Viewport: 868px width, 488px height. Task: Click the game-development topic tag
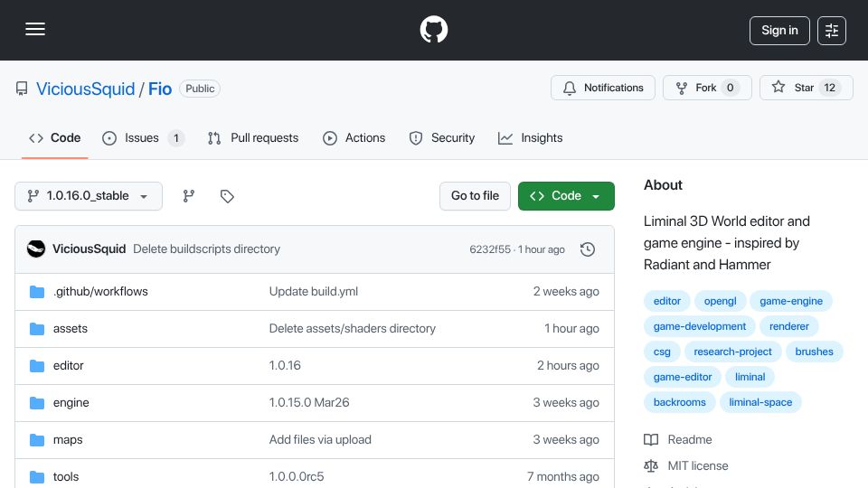click(700, 326)
